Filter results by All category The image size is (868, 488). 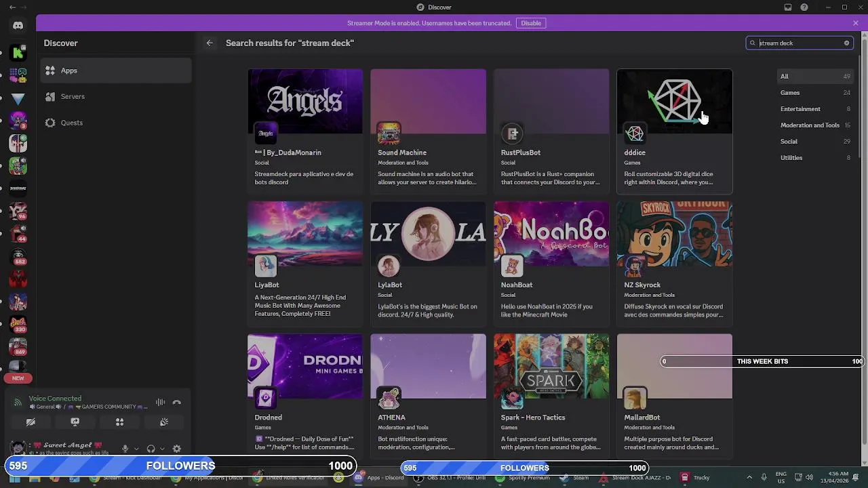coord(815,77)
